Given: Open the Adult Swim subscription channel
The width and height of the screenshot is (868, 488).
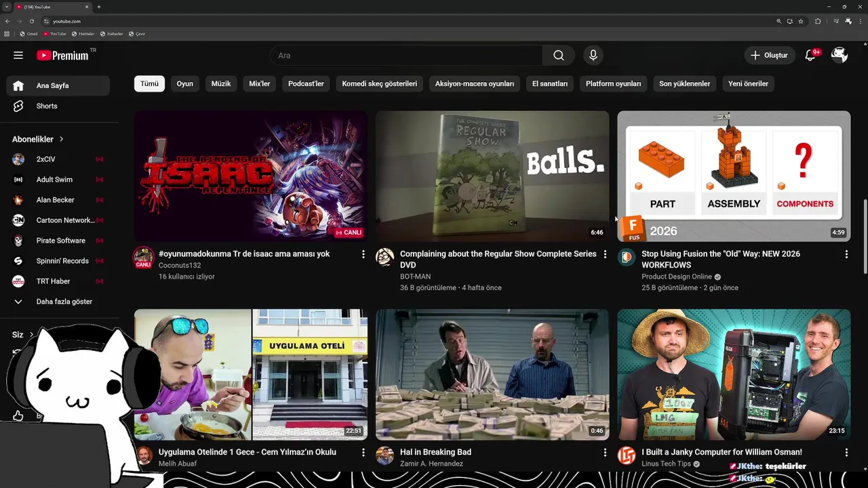Looking at the screenshot, I should 58,180.
